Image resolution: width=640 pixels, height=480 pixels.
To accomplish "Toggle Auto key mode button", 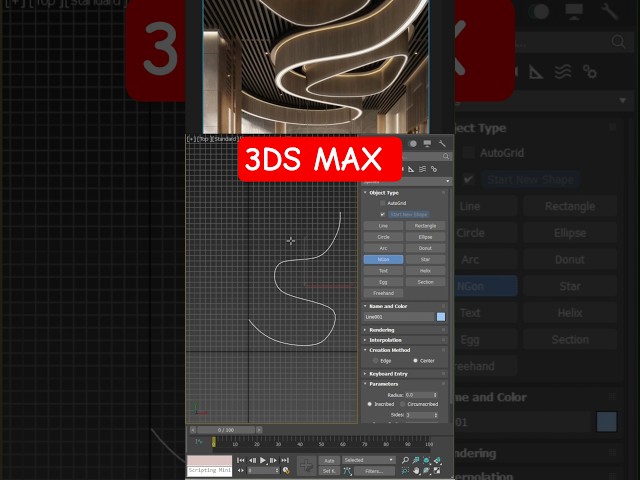I will 329,460.
